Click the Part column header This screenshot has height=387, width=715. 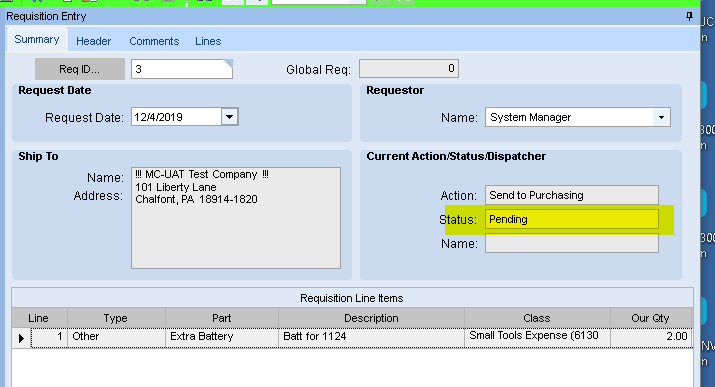pyautogui.click(x=222, y=318)
